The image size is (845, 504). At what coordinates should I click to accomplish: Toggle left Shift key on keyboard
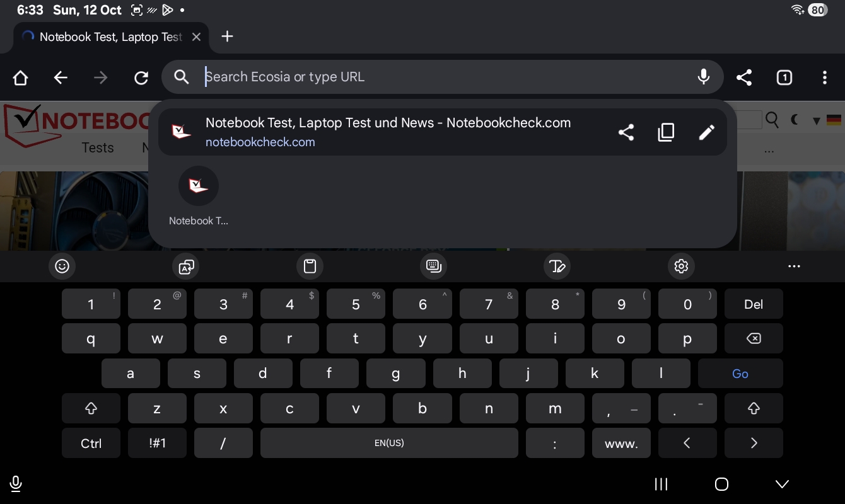click(91, 408)
